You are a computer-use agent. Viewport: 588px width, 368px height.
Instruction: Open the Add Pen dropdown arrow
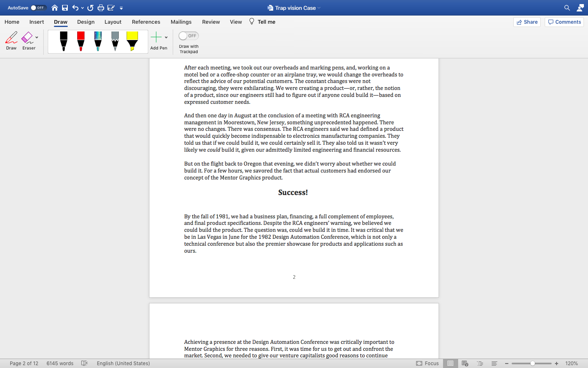click(x=166, y=38)
